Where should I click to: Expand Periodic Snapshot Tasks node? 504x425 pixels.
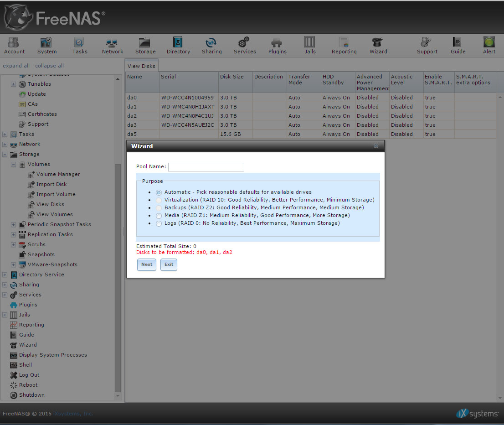(x=13, y=224)
